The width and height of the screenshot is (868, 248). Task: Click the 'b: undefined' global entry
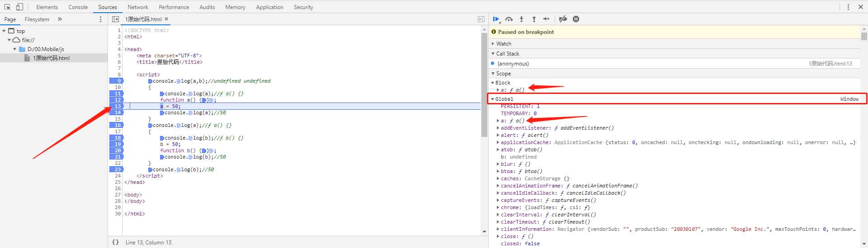[519, 157]
